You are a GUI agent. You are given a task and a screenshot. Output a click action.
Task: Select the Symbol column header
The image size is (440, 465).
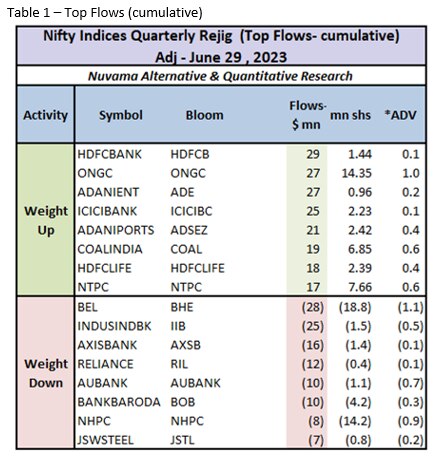coord(121,115)
